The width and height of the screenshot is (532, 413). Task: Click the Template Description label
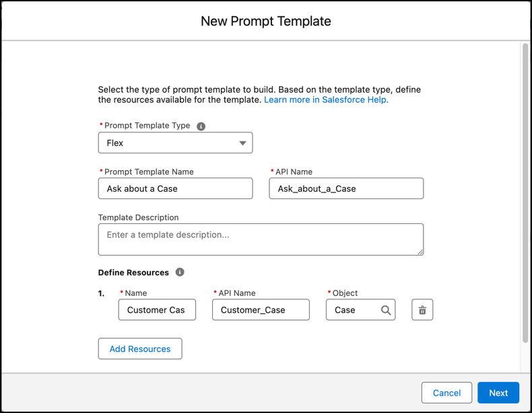(x=138, y=218)
